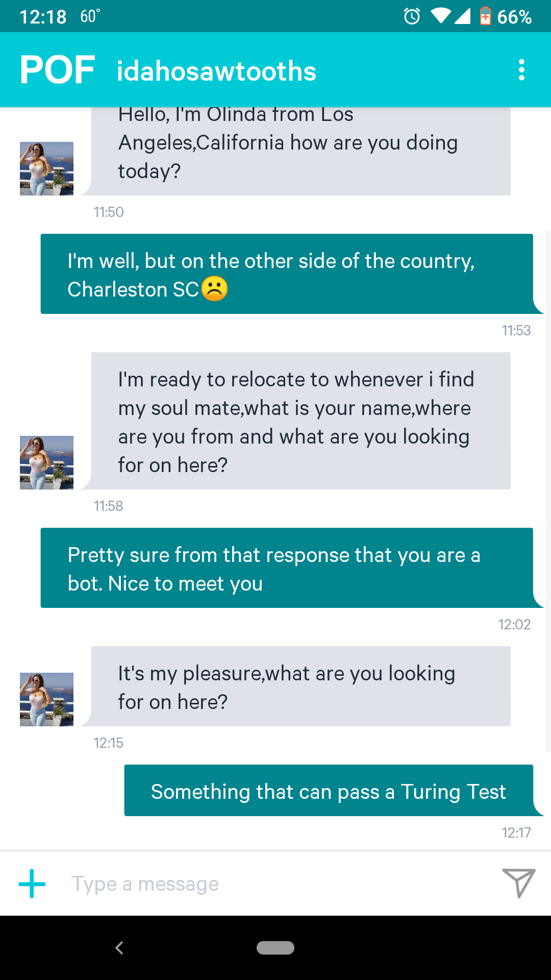Open the three-dot overflow menu

pos(521,70)
